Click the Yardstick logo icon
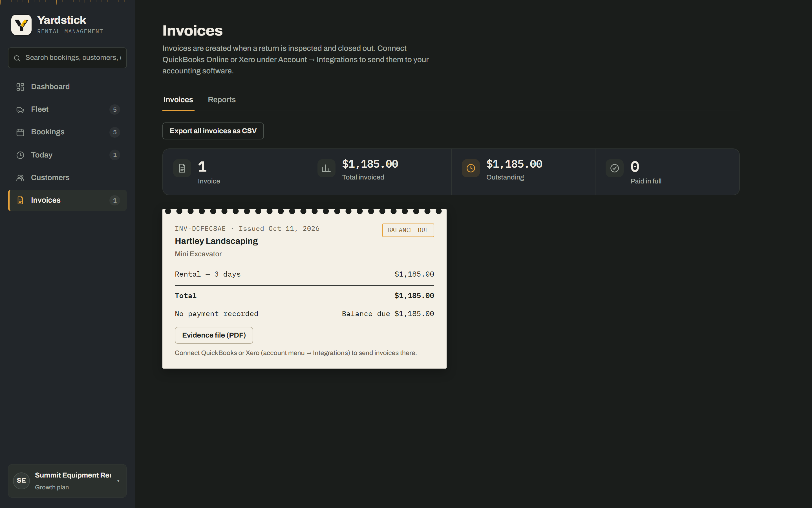This screenshot has width=812, height=508. click(21, 25)
